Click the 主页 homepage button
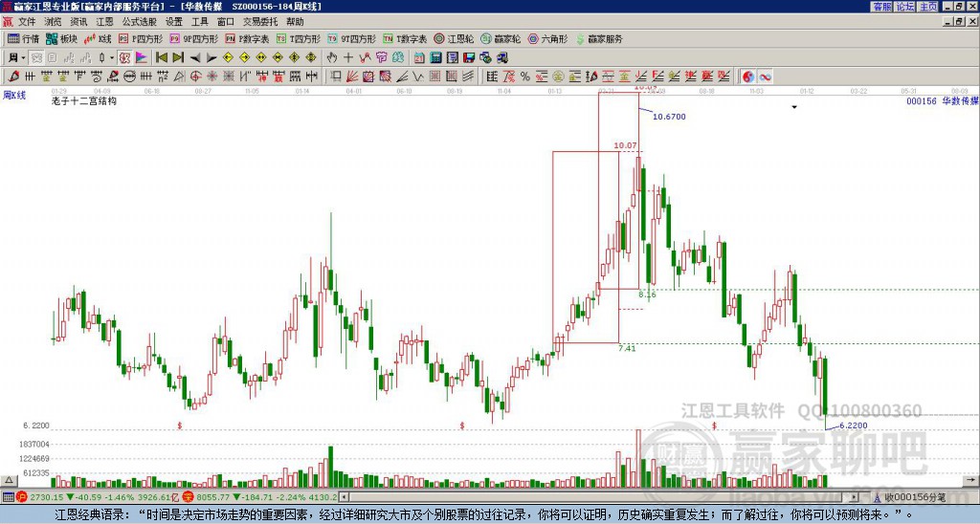980x524 pixels. pos(927,7)
